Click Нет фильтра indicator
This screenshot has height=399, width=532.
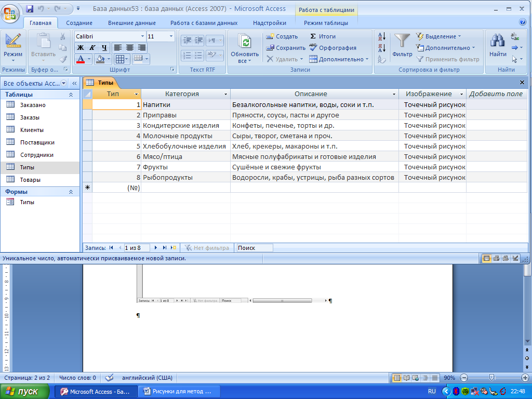[x=207, y=248]
